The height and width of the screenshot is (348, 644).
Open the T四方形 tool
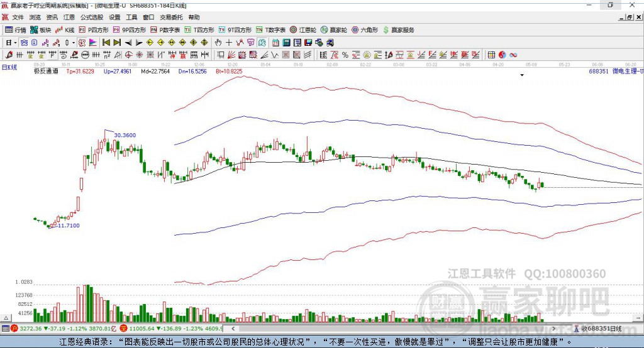click(199, 30)
